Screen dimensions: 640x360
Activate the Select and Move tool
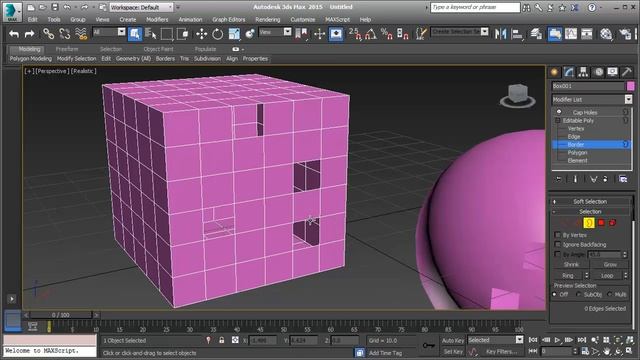coord(202,34)
